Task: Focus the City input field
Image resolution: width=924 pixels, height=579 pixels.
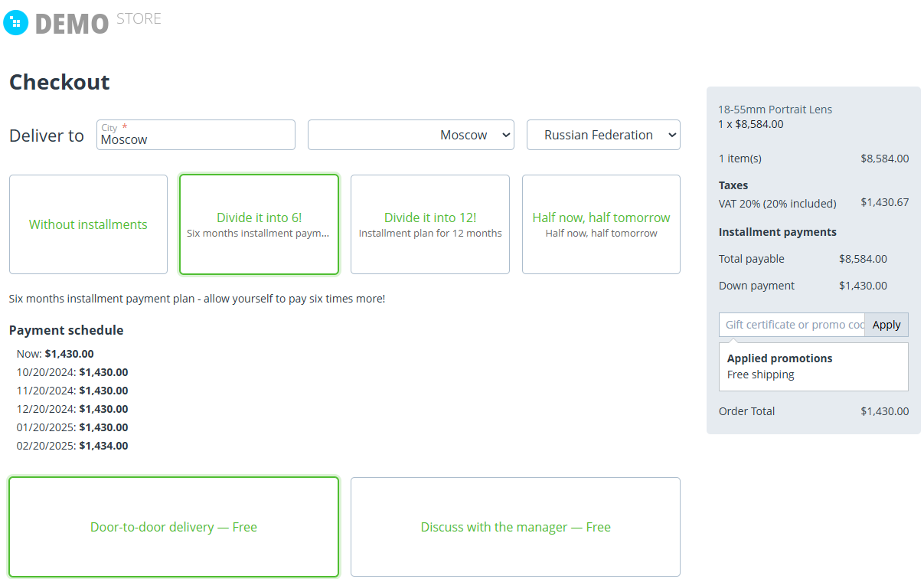Action: coord(196,135)
